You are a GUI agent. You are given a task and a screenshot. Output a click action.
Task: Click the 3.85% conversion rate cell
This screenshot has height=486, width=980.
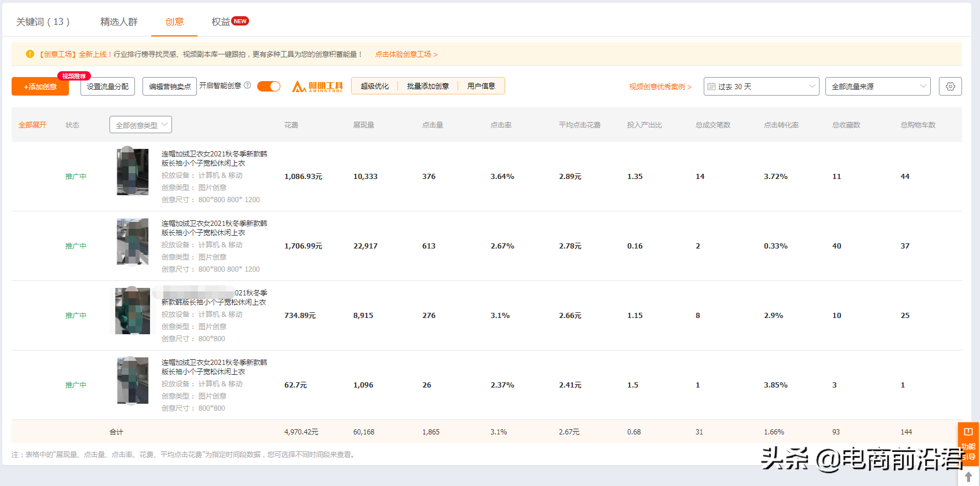[x=776, y=385]
